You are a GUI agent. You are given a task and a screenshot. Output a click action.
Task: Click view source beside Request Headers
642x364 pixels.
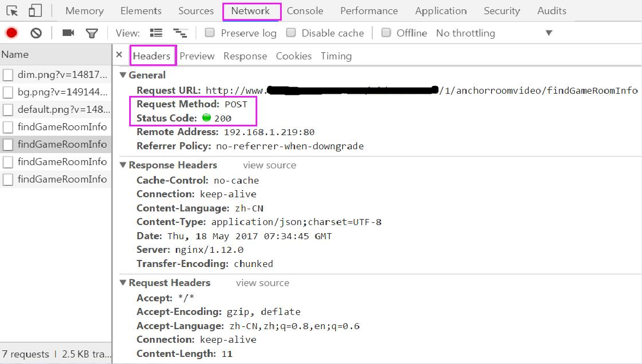click(262, 283)
